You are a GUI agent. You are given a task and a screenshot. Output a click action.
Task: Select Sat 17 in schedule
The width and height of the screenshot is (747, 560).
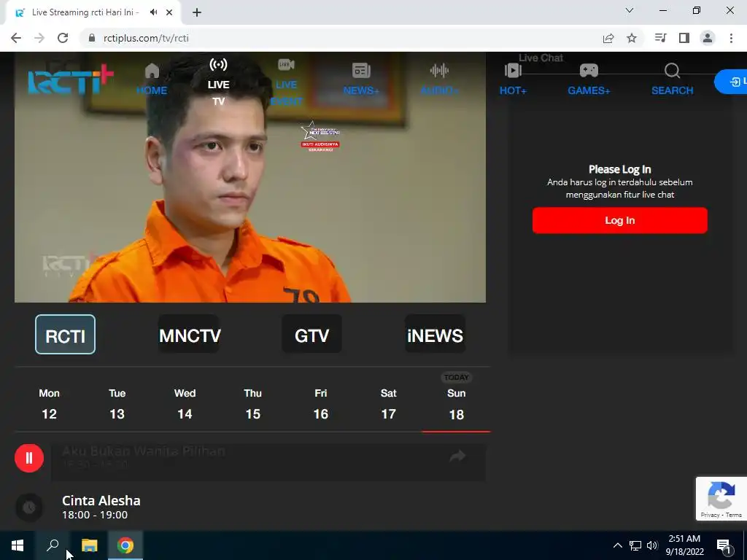[388, 404]
